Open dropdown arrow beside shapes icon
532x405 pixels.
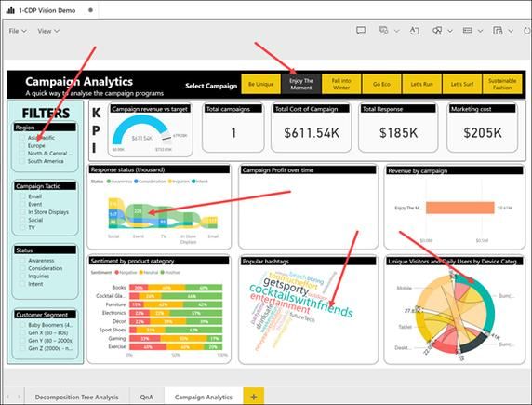pyautogui.click(x=450, y=31)
